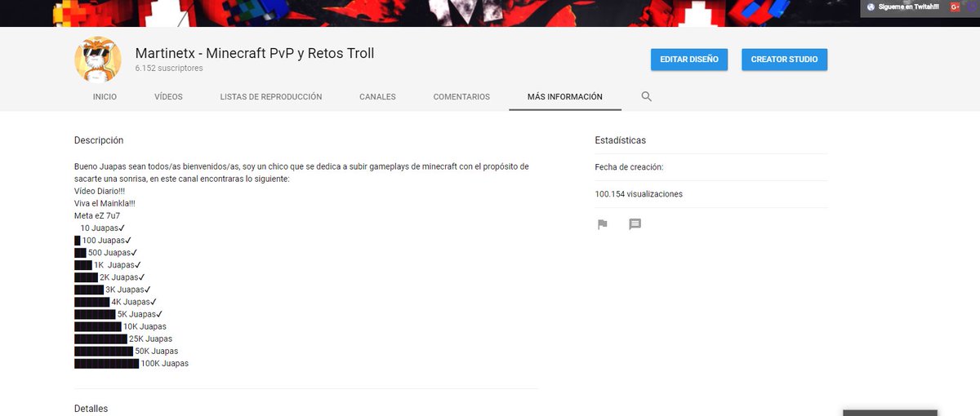Open the channel search magnifier icon

pyautogui.click(x=646, y=96)
